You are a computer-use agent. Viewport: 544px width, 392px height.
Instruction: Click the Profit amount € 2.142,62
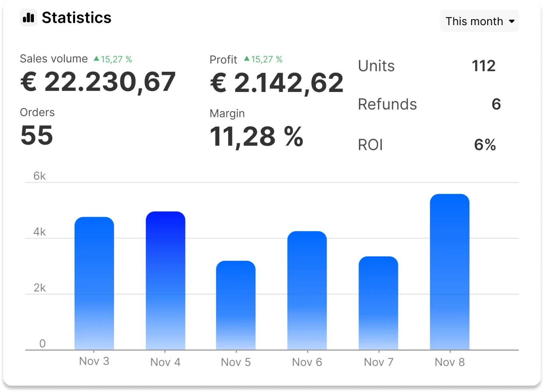point(276,82)
